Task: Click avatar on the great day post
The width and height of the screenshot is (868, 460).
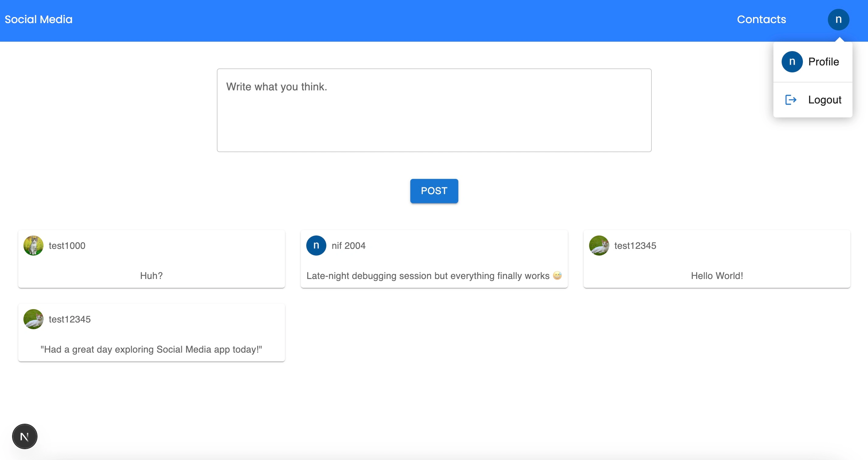Action: [x=33, y=319]
